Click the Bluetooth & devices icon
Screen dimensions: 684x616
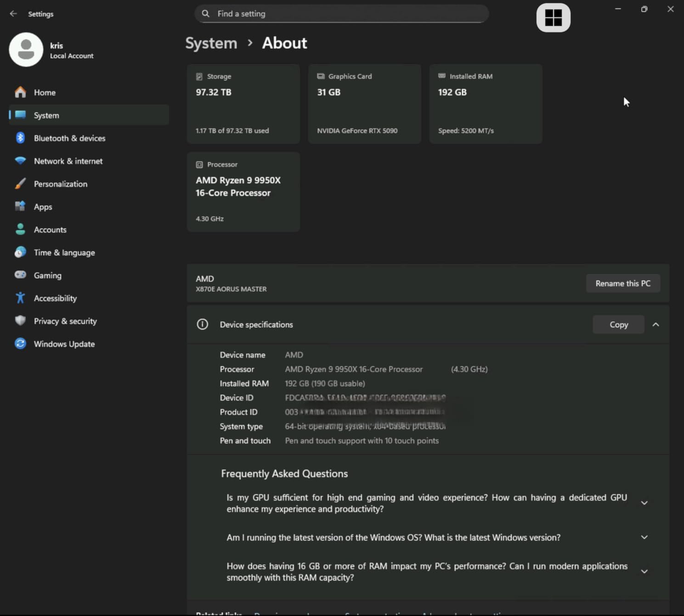tap(20, 138)
